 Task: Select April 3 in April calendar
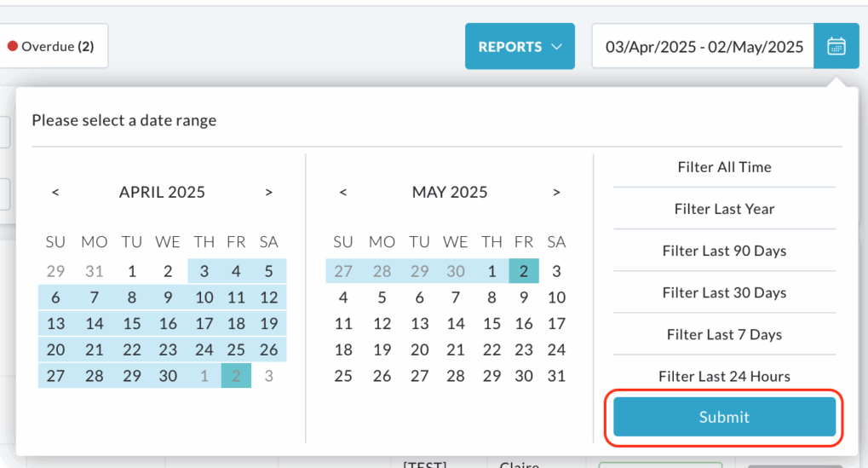pyautogui.click(x=204, y=271)
